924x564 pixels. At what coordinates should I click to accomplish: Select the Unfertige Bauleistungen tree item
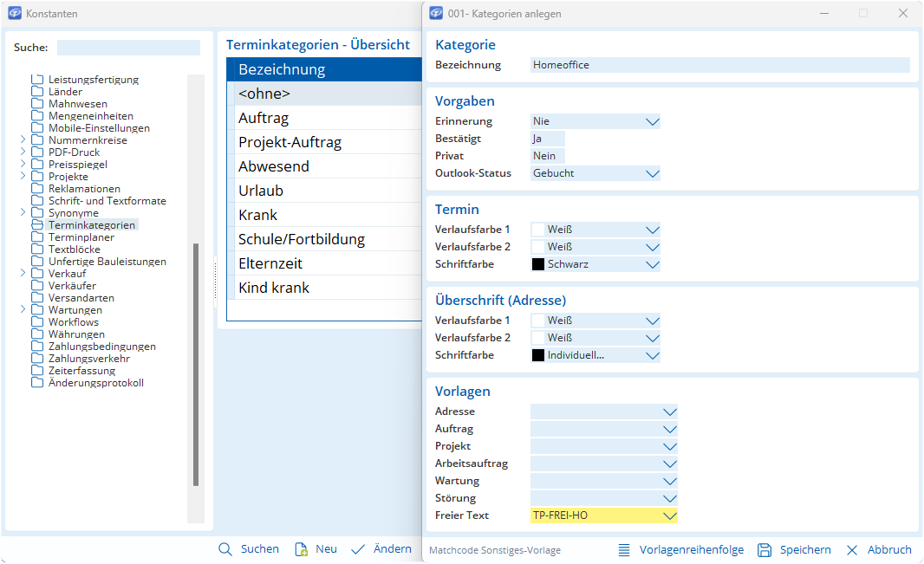[x=107, y=262]
